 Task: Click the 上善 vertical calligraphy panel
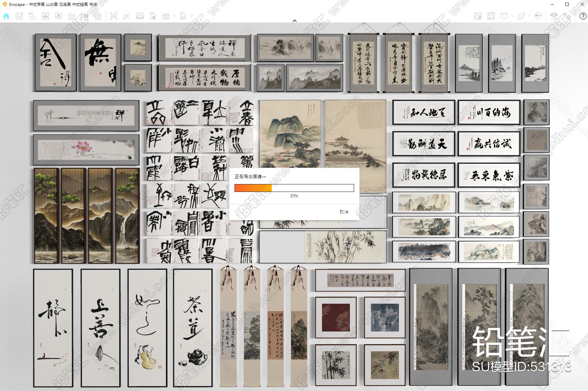[x=101, y=328]
